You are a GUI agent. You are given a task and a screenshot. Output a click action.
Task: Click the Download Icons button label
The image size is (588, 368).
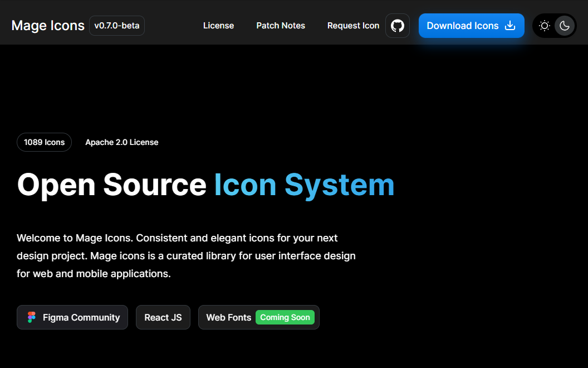click(x=462, y=26)
